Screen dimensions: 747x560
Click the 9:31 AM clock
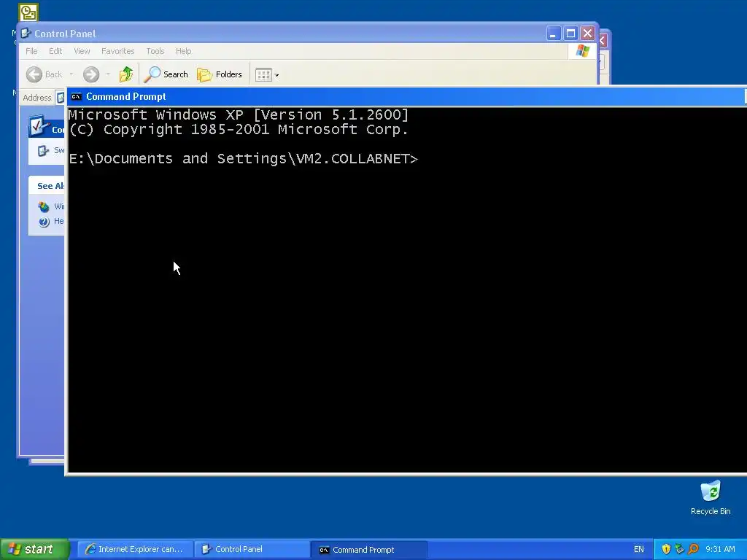coord(720,550)
